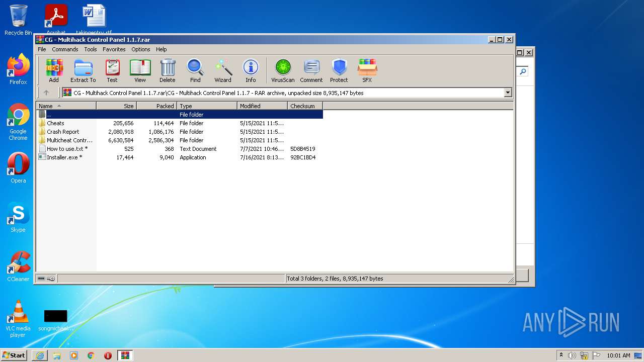
Task: Show hidden tray icons arrow
Action: tap(561, 355)
